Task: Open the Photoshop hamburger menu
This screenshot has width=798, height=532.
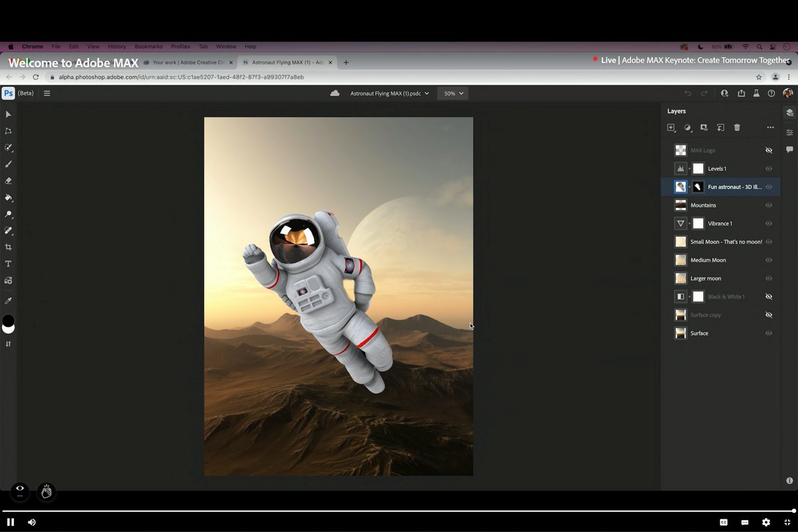Action: pyautogui.click(x=47, y=93)
